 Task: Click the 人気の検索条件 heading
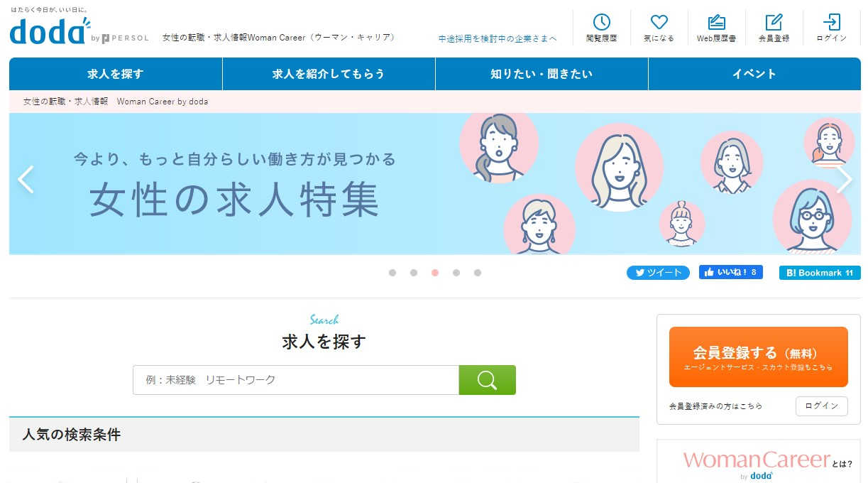pyautogui.click(x=72, y=435)
